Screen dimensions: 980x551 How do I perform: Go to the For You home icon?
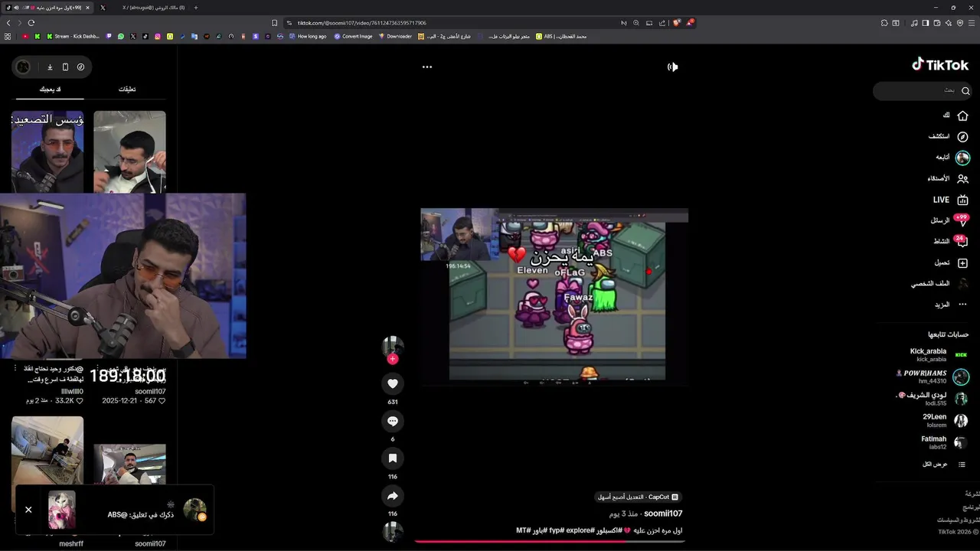pos(962,116)
